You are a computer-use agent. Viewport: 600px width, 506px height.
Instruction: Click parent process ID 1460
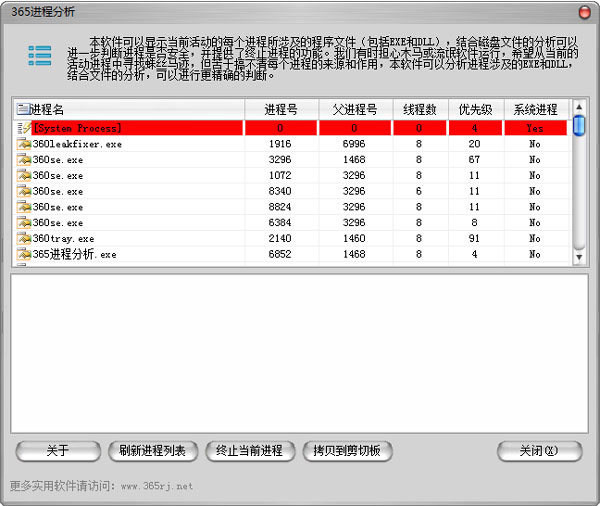[x=354, y=238]
